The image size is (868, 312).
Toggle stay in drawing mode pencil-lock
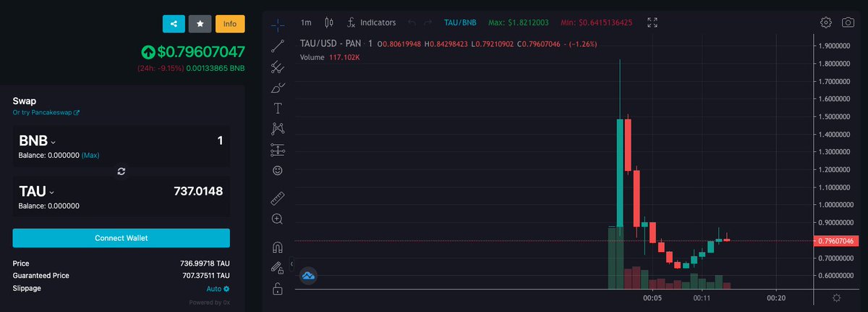tap(278, 268)
